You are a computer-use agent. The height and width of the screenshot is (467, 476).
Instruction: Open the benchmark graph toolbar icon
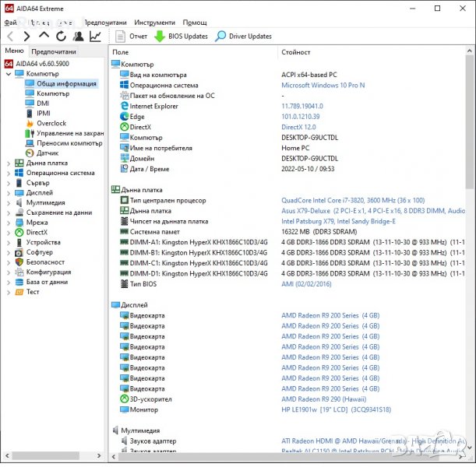(x=95, y=37)
